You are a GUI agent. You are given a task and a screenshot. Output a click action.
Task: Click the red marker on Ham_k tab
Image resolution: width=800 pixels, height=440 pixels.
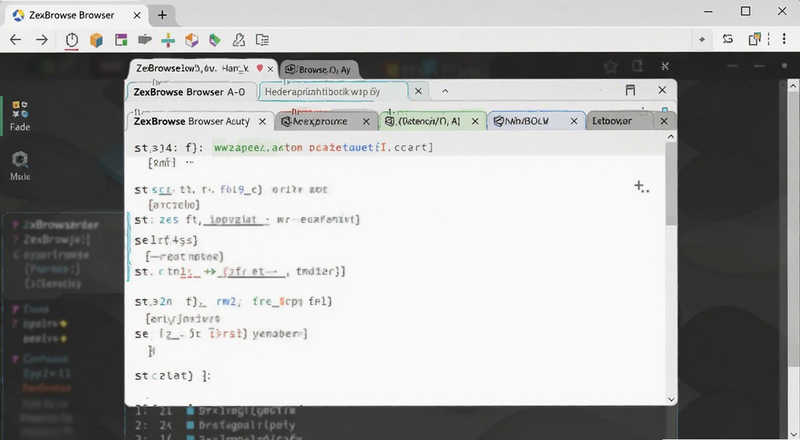[x=260, y=68]
